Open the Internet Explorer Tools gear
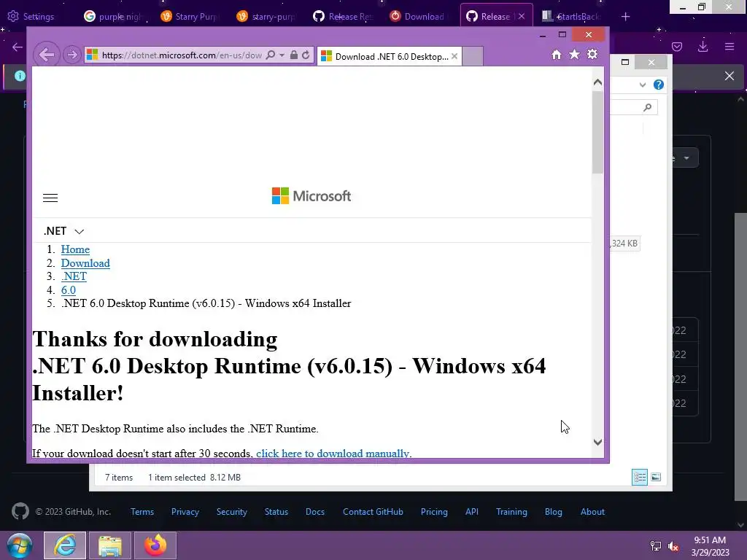 point(592,54)
